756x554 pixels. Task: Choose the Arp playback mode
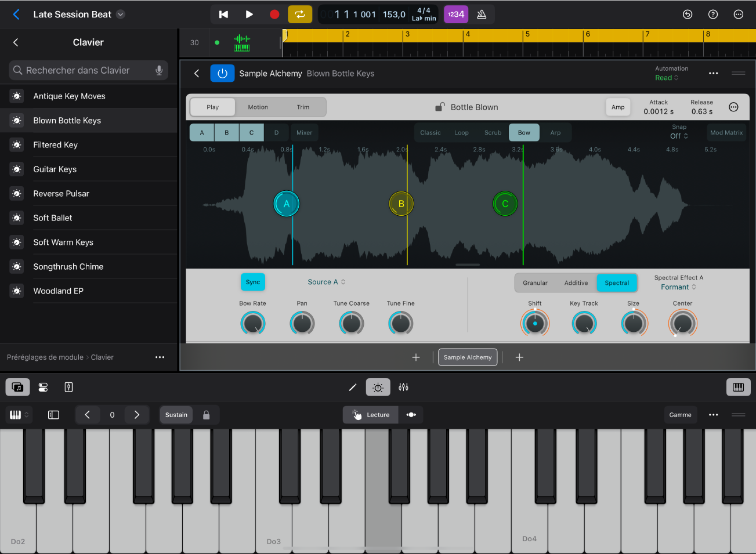click(x=555, y=133)
